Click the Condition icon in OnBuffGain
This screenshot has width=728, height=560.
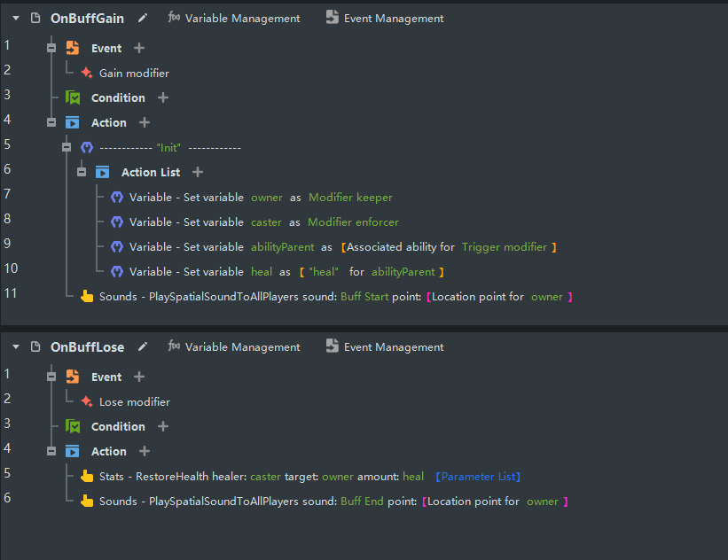pyautogui.click(x=73, y=97)
